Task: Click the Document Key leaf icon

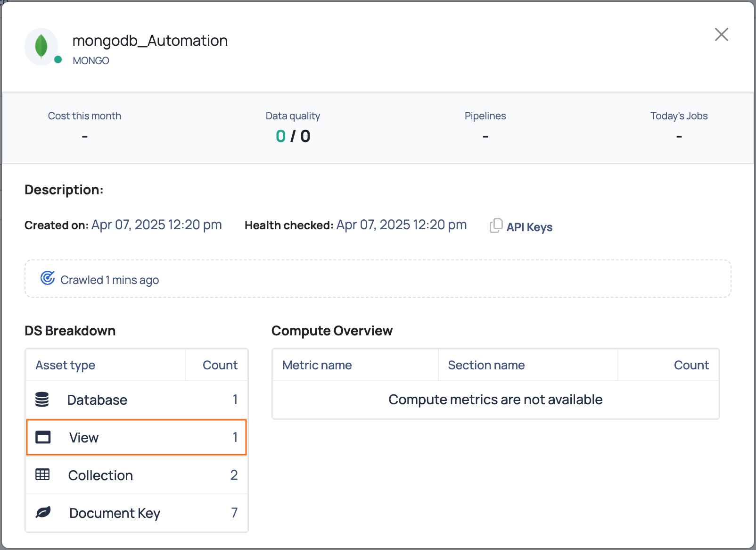Action: point(43,512)
